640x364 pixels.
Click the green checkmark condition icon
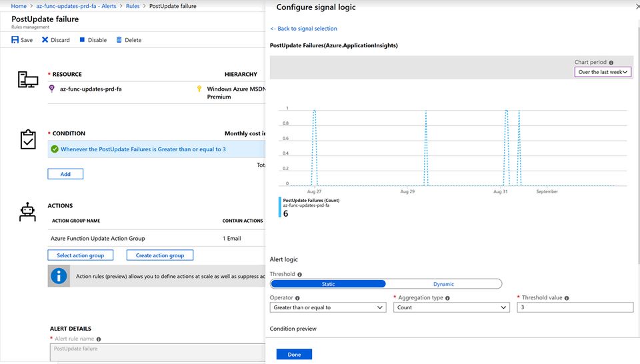coord(55,149)
